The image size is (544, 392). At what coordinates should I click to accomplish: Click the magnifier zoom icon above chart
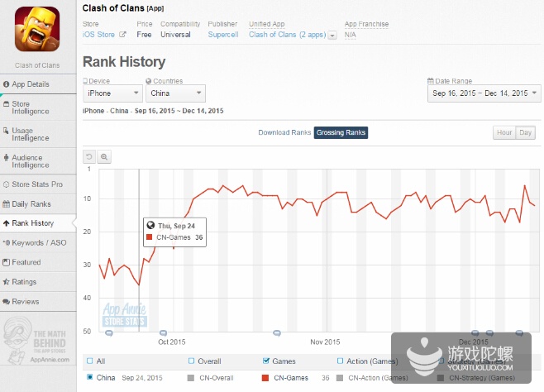tap(103, 157)
